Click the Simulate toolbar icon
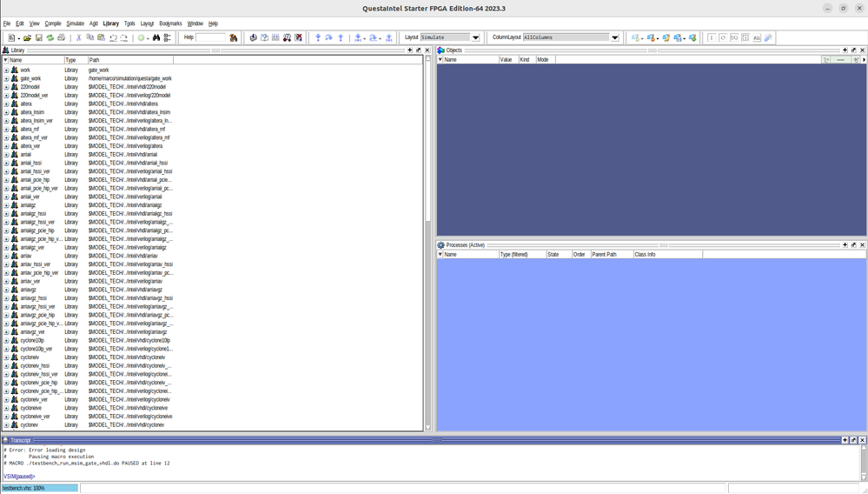 point(287,37)
